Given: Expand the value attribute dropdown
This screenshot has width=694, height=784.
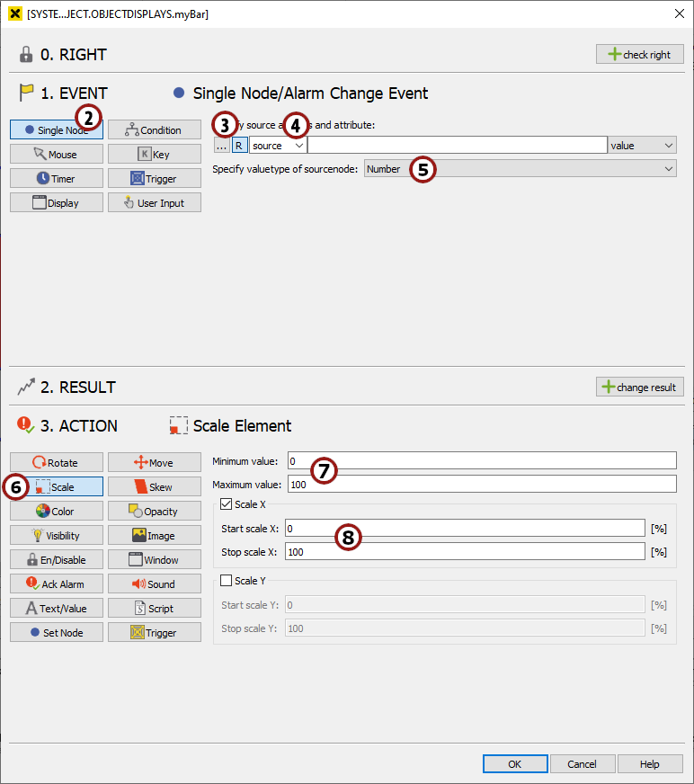Looking at the screenshot, I should (x=642, y=146).
